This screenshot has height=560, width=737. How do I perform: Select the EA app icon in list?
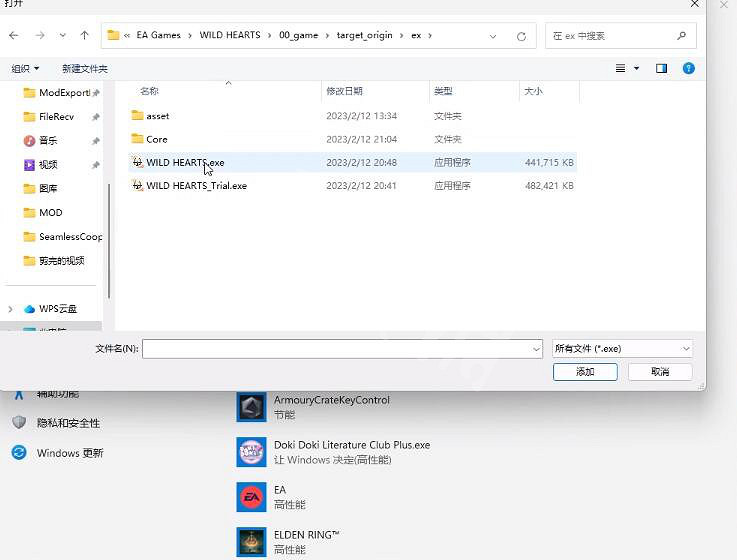[251, 496]
